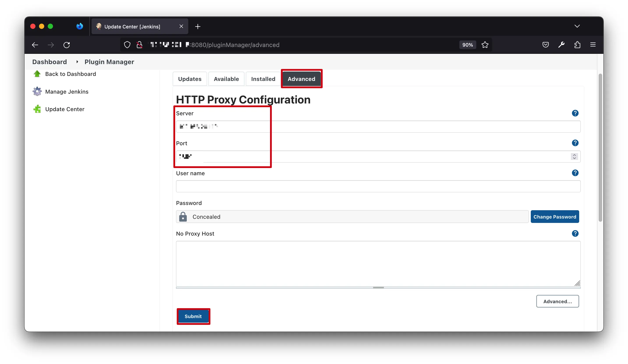Click the No Proxy Host text area
The width and height of the screenshot is (628, 364).
[x=378, y=264]
